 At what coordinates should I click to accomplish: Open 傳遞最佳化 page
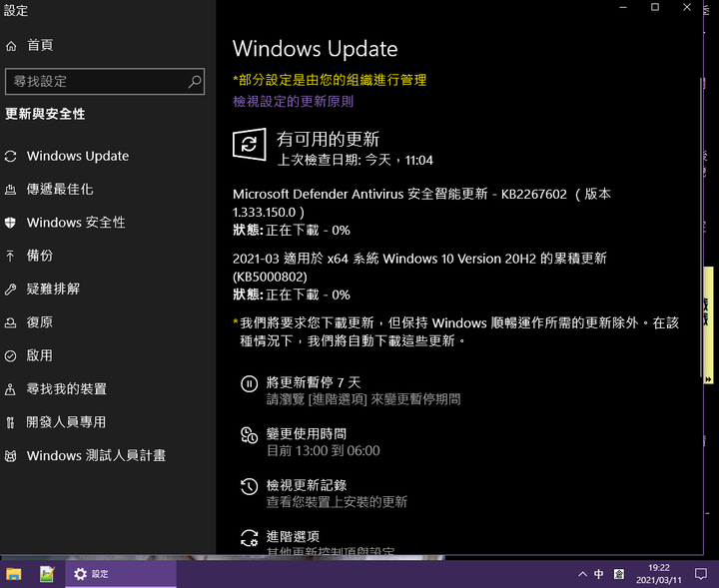pos(60,190)
